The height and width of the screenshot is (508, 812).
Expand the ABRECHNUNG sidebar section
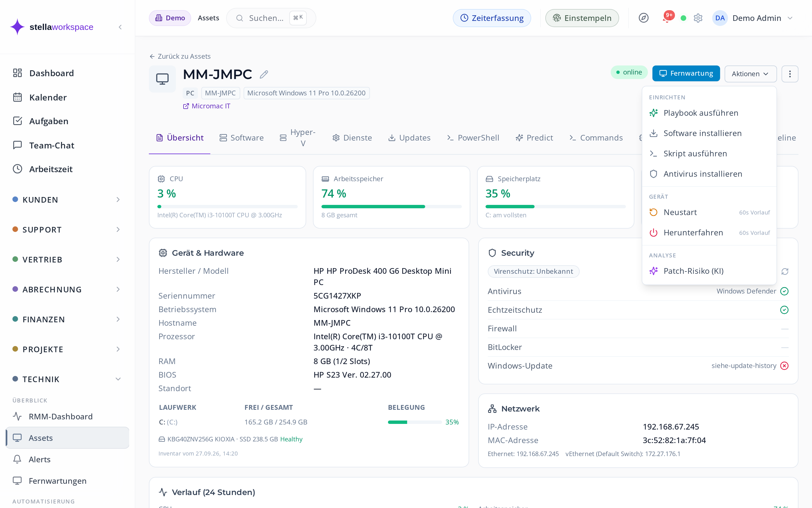point(67,289)
